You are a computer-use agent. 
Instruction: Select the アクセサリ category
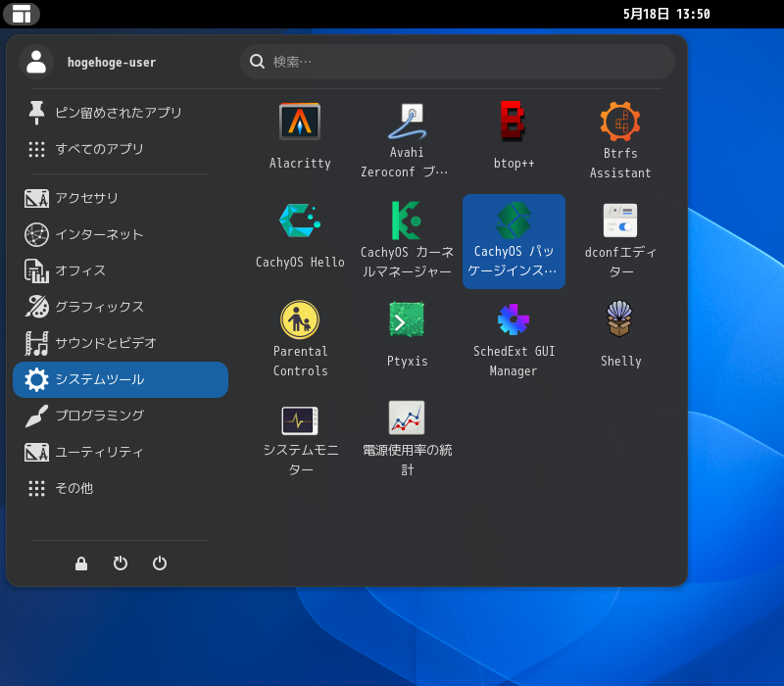[x=120, y=198]
